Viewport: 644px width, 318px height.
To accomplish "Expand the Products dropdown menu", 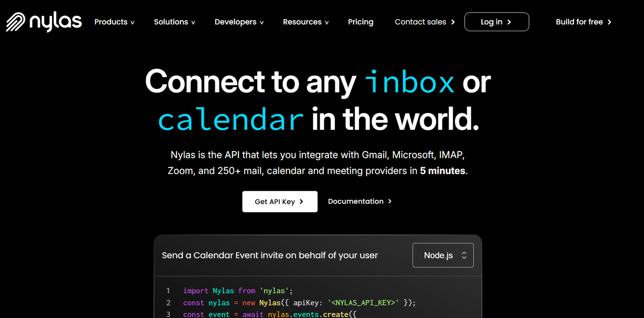I will coord(114,22).
